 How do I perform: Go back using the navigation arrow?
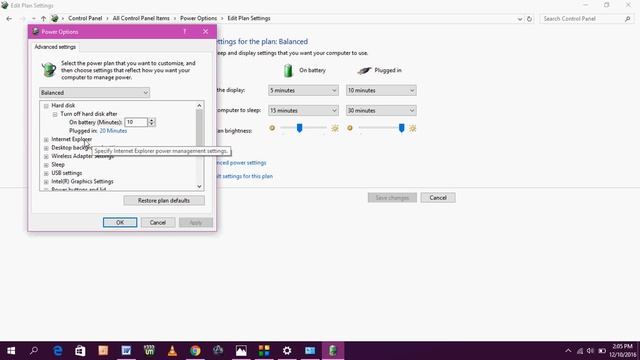(9, 18)
